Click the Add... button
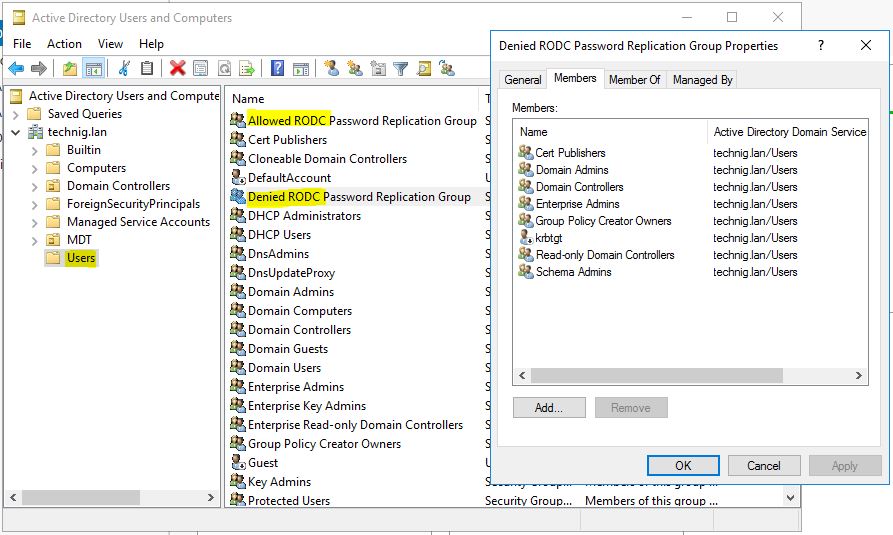This screenshot has width=893, height=535. pyautogui.click(x=549, y=407)
